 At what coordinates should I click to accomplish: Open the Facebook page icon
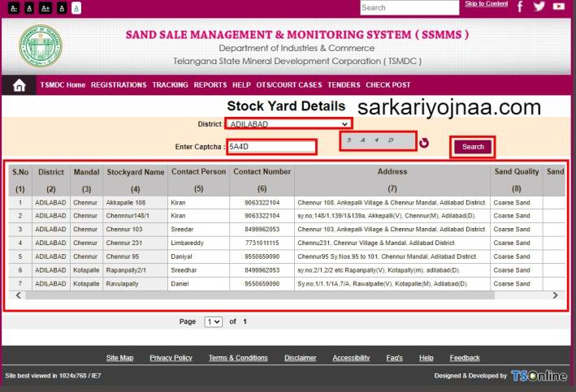coord(520,6)
